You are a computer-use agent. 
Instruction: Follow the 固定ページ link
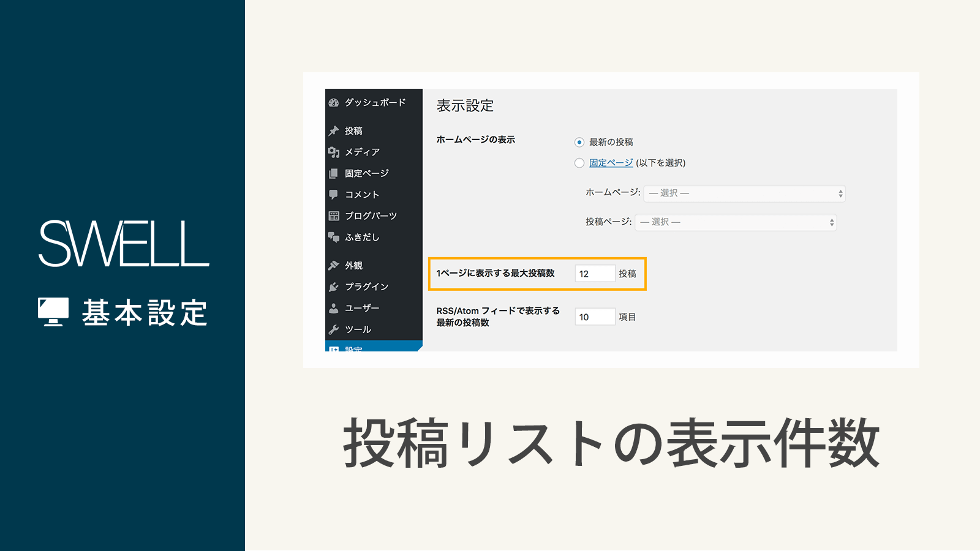click(611, 163)
